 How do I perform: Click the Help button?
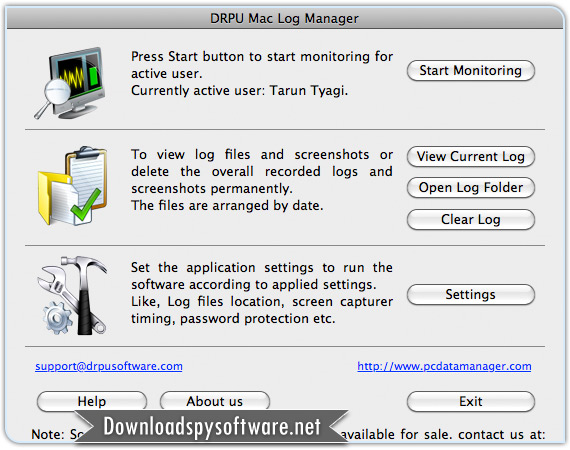click(92, 402)
